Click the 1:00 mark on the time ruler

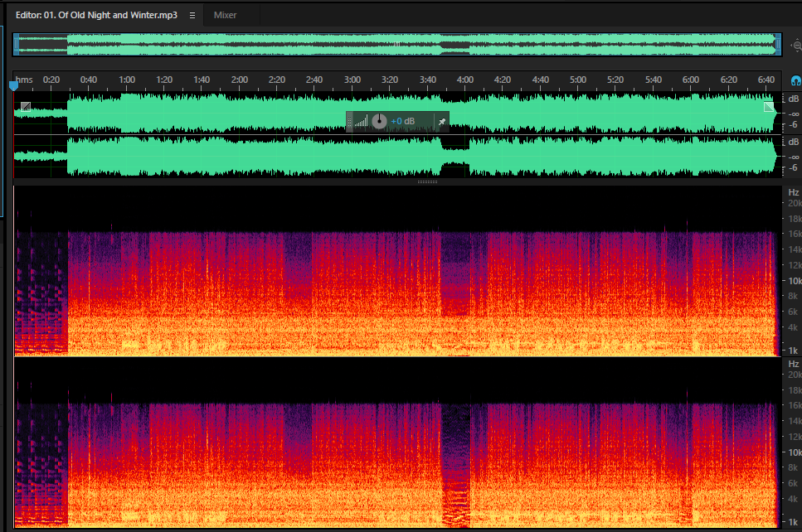coord(127,80)
